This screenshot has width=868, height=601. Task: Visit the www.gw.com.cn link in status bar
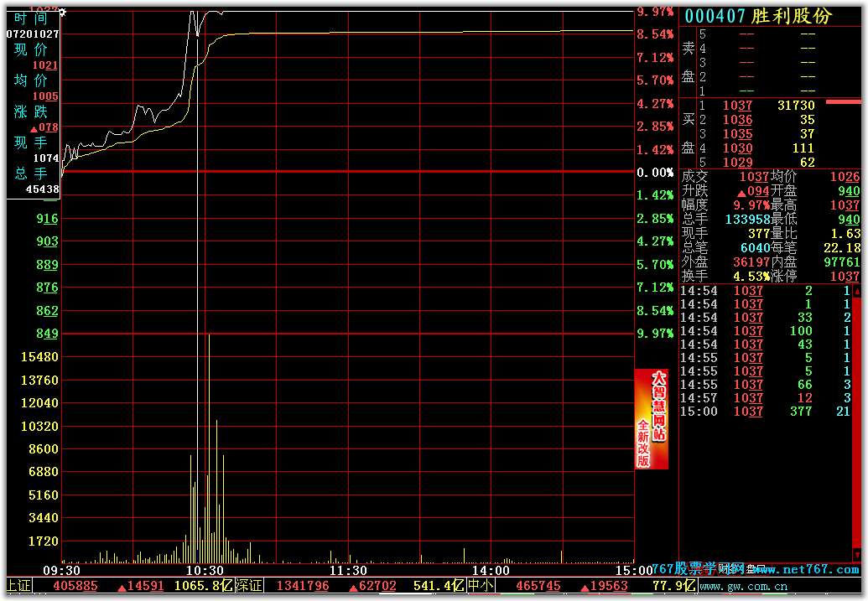pyautogui.click(x=743, y=586)
